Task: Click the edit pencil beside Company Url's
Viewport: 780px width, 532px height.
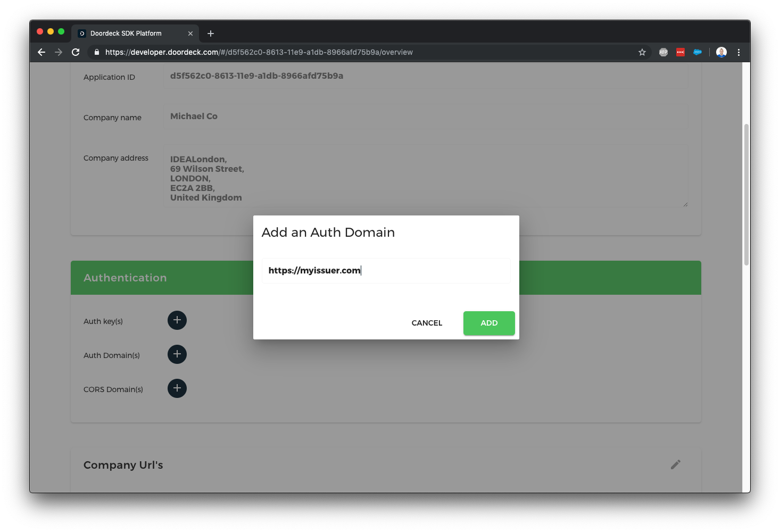Action: point(675,464)
